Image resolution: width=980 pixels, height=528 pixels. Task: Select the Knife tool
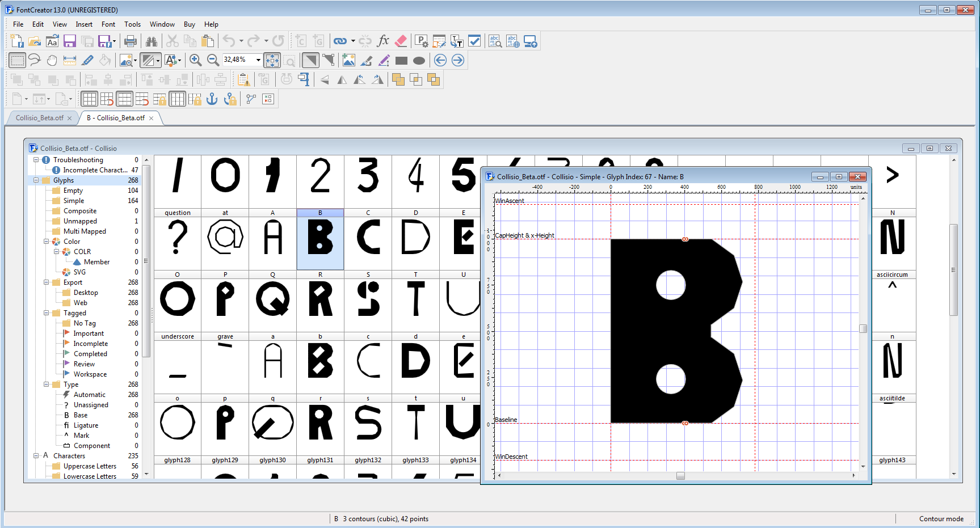[x=87, y=60]
